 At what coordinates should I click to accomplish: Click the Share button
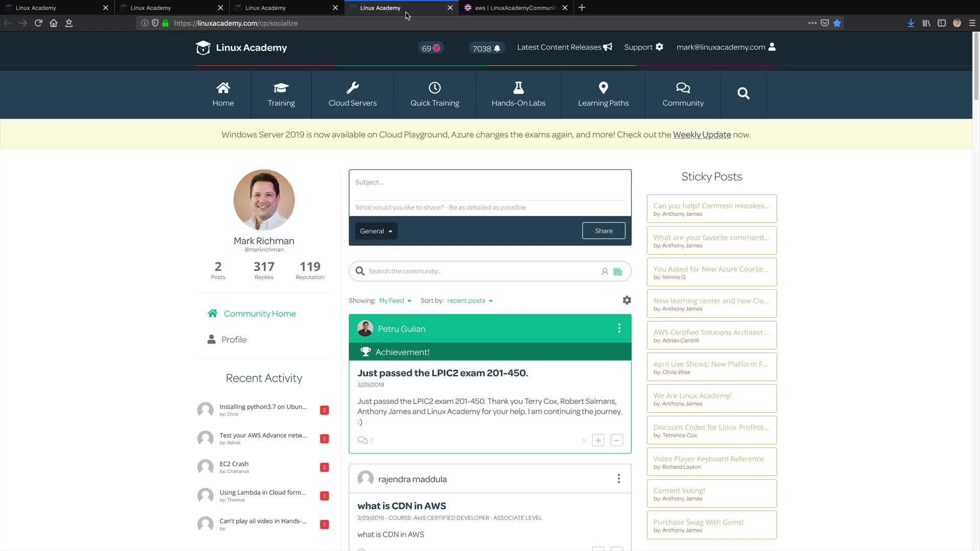click(x=603, y=231)
